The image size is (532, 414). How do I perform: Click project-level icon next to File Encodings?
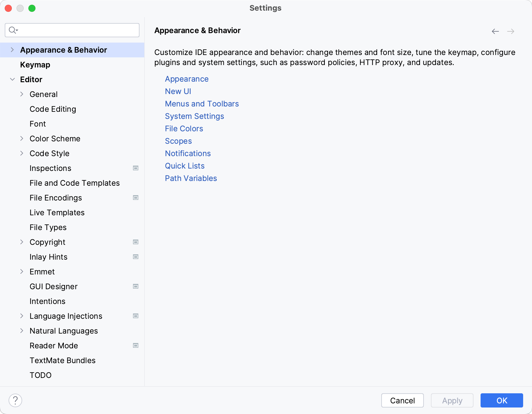pyautogui.click(x=136, y=198)
